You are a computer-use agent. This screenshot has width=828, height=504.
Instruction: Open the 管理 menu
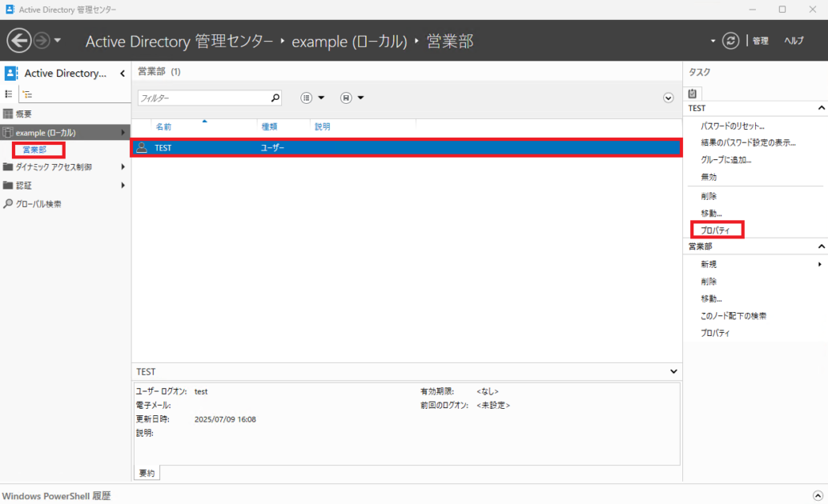tap(761, 41)
